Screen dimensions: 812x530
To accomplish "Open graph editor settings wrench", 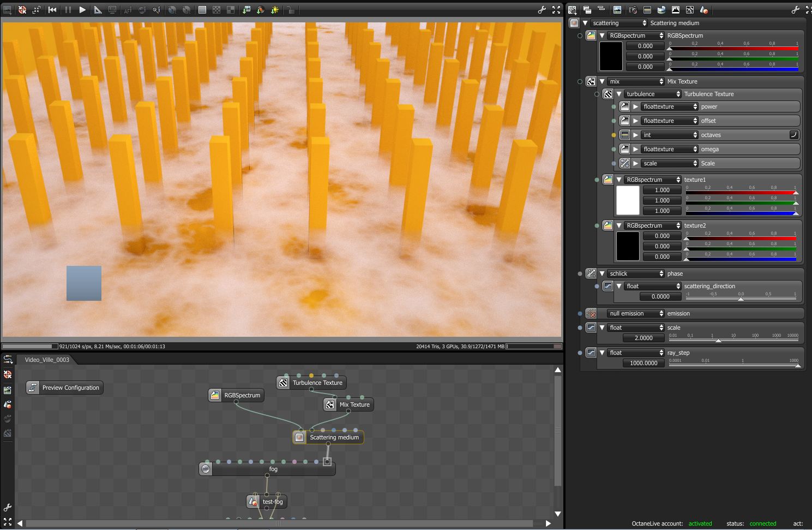I will click(x=8, y=508).
